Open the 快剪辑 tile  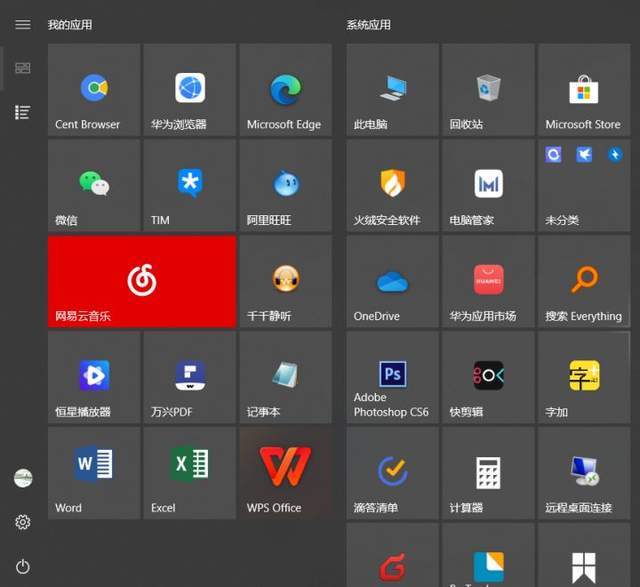(x=488, y=378)
